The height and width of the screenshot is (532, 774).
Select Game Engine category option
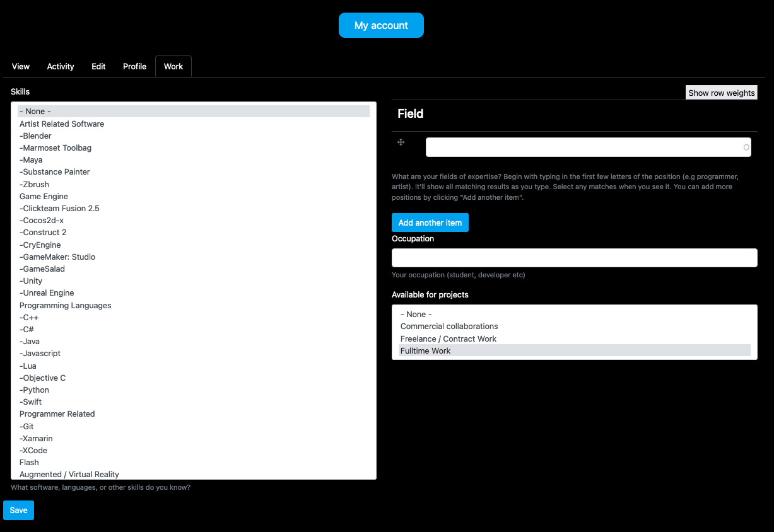(194, 197)
